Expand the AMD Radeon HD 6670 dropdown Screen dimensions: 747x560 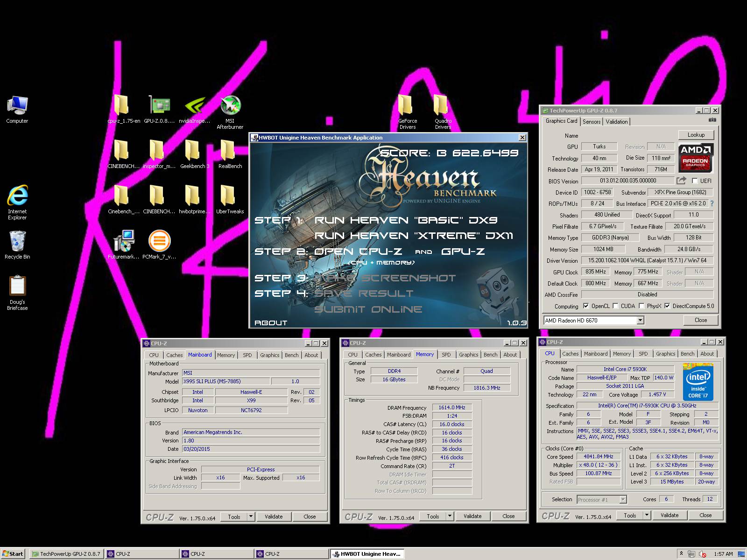pos(640,320)
